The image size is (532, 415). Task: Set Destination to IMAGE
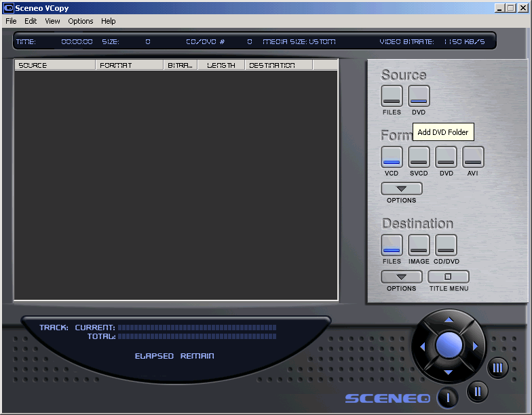click(x=419, y=245)
